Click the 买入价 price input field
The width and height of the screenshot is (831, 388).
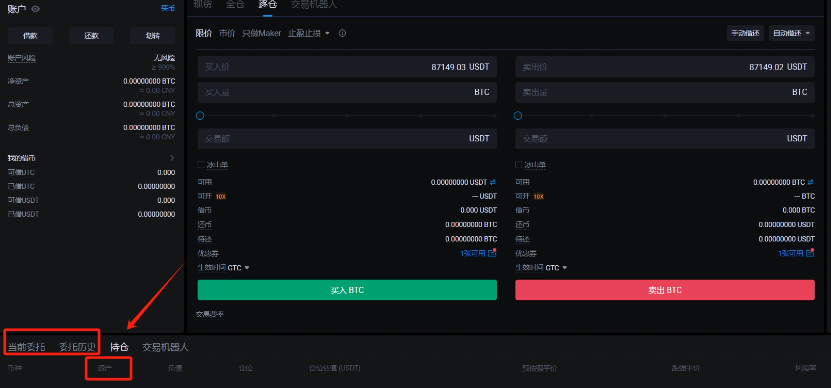click(347, 67)
